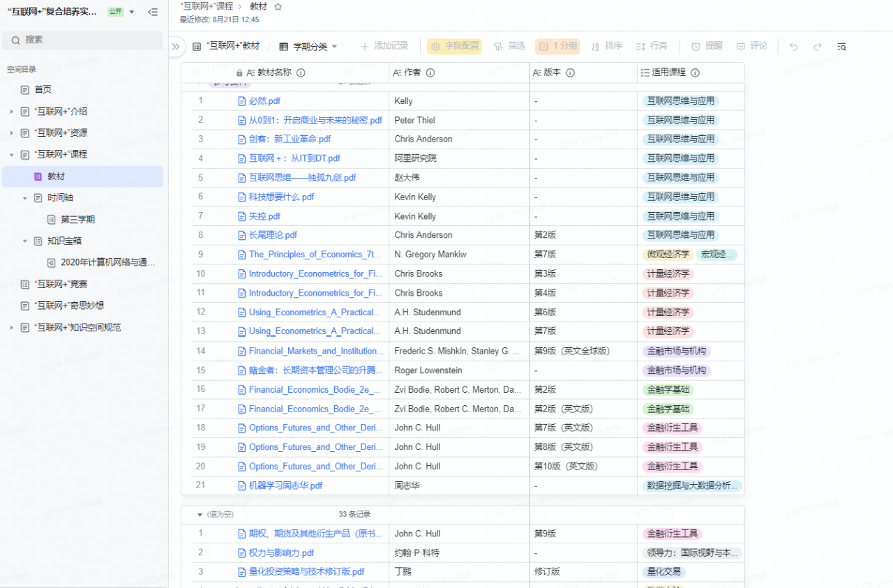Click the redo arrow in the toolbar
The image size is (893, 588).
pos(817,47)
